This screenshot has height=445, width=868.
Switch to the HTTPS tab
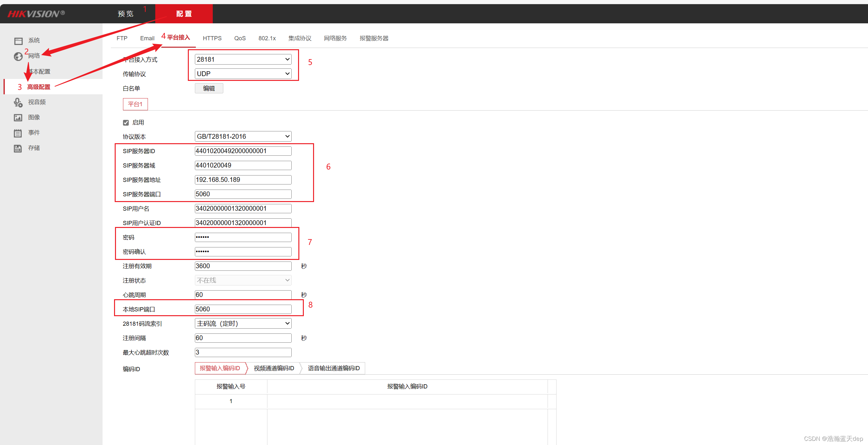click(x=212, y=38)
